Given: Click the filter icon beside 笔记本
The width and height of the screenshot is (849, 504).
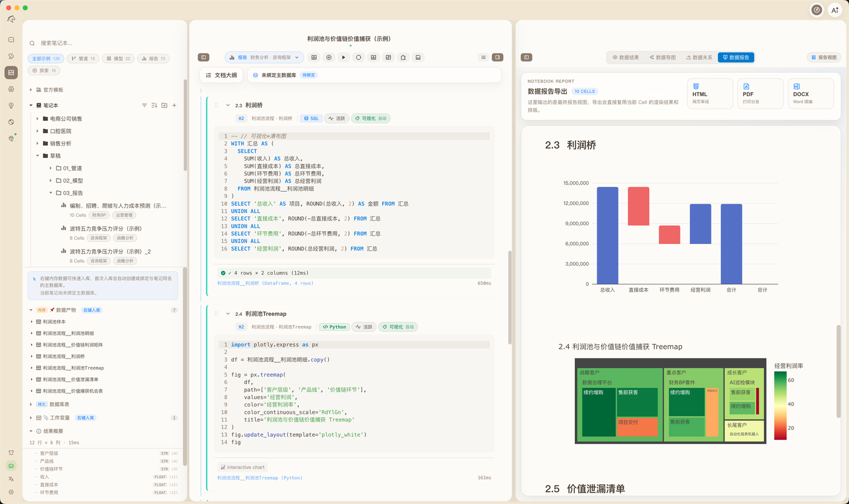Looking at the screenshot, I should click(x=144, y=106).
